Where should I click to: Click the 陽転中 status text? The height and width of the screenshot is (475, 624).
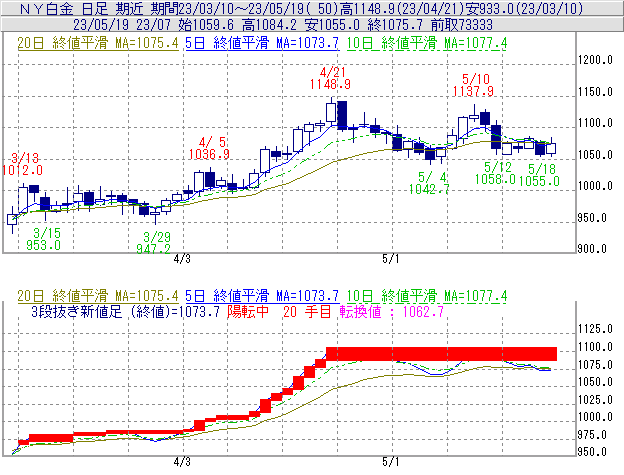248,311
